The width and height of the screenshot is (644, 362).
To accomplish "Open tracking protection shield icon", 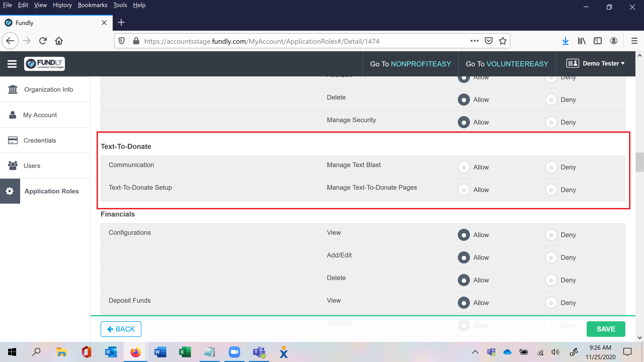I will (121, 41).
